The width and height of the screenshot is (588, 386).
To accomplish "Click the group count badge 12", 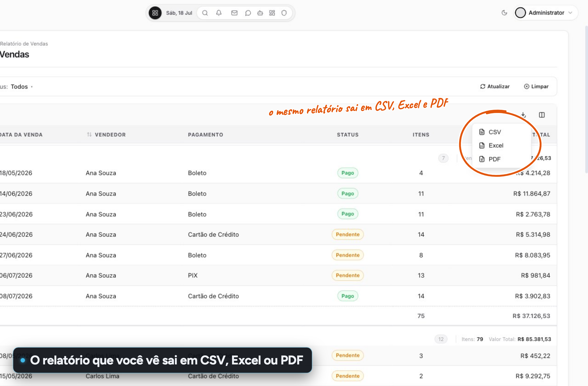I will pyautogui.click(x=441, y=339).
